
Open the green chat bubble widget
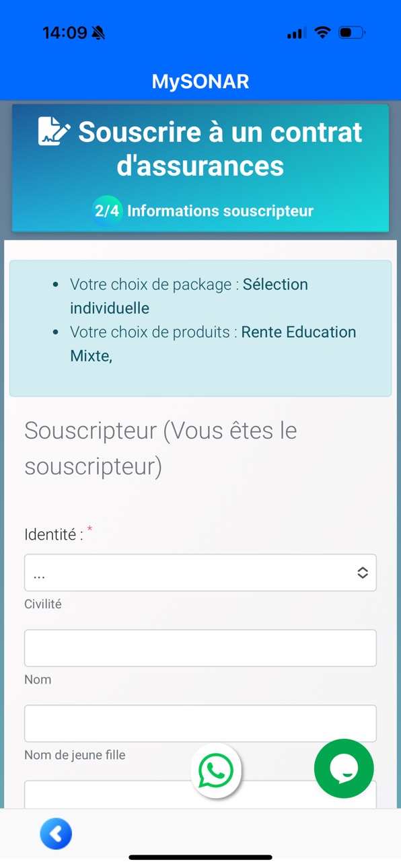344,768
